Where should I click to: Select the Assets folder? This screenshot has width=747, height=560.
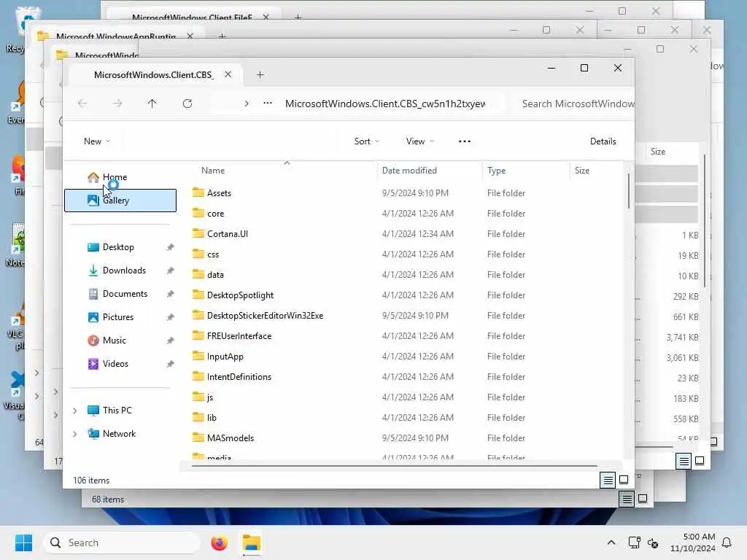(219, 192)
